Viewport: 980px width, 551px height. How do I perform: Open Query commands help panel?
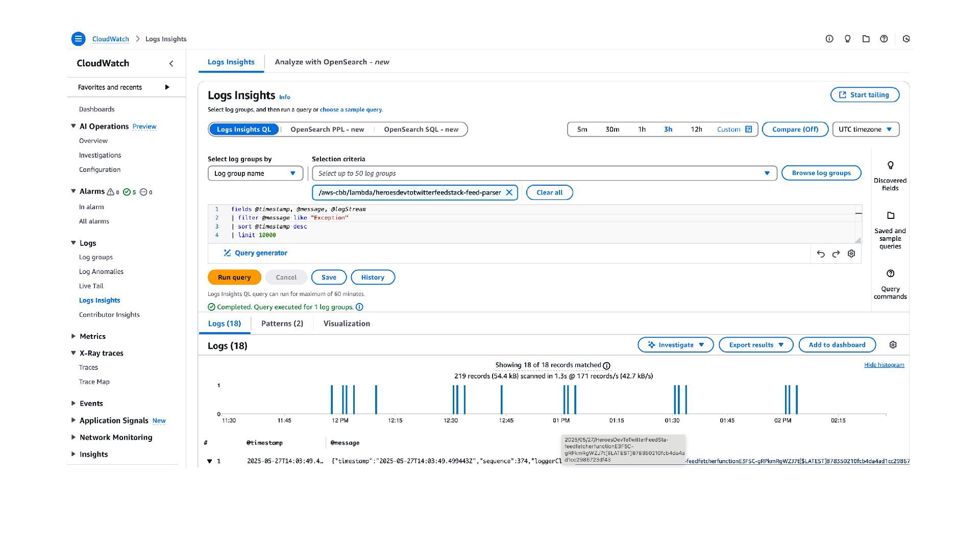pos(890,284)
